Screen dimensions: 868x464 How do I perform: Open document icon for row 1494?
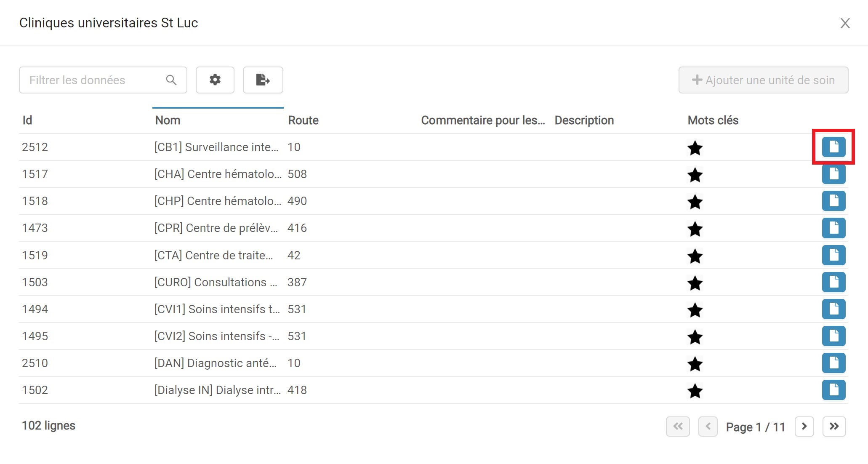(x=833, y=309)
